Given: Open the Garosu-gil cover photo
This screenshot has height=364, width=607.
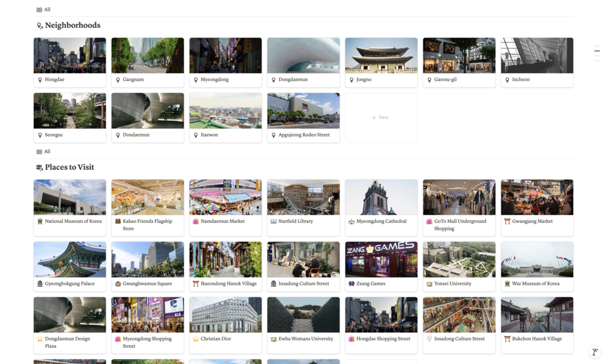Looking at the screenshot, I should pos(459,56).
